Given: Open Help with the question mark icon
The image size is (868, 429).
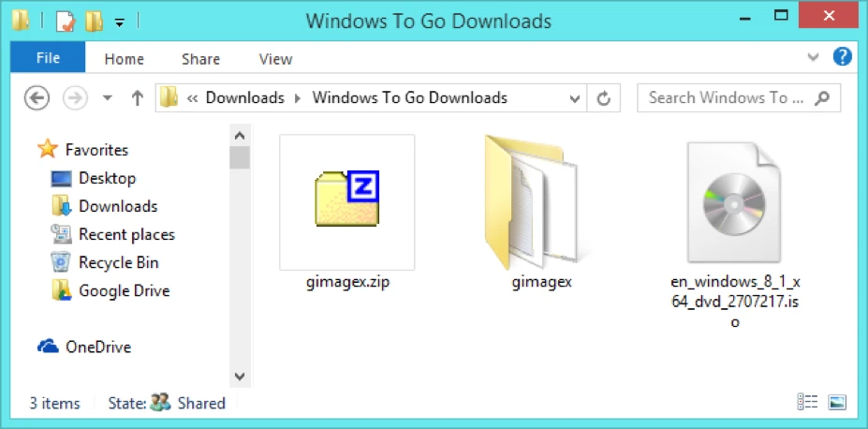Looking at the screenshot, I should point(842,56).
